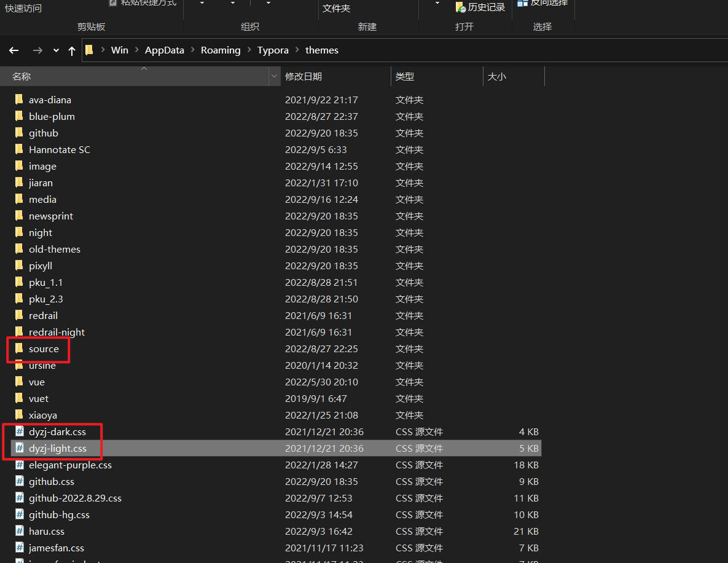728x563 pixels.
Task: Open the recent locations dropdown arrow
Action: coord(56,50)
